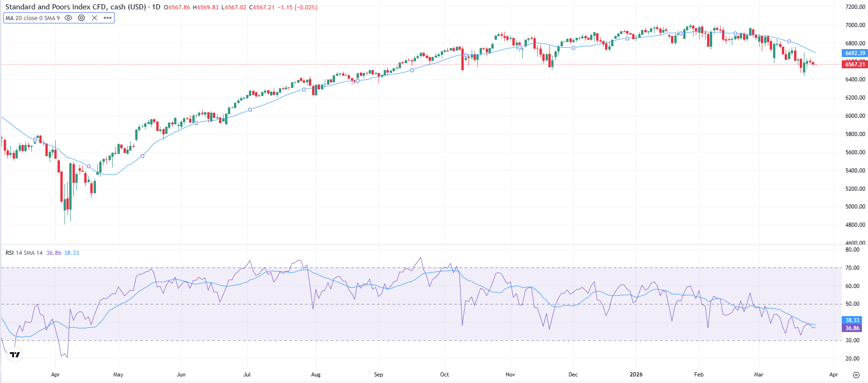Screen dimensions: 868x383
Task: Click the high value H6569.83
Action: point(205,7)
